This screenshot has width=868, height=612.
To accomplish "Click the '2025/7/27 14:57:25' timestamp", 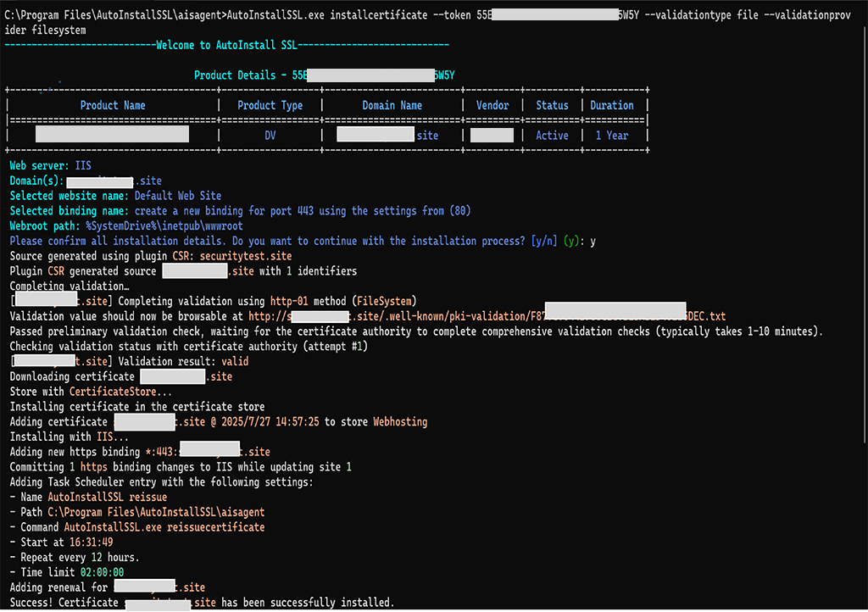I will tap(270, 422).
